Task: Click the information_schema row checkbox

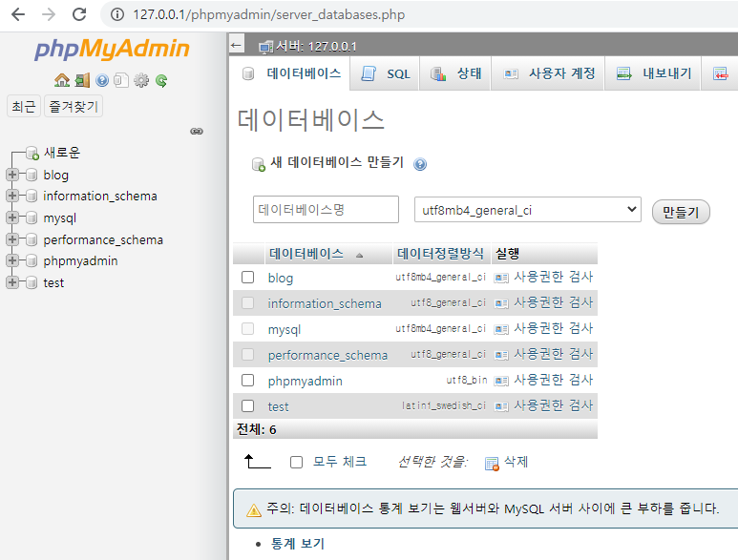Action: pyautogui.click(x=247, y=302)
